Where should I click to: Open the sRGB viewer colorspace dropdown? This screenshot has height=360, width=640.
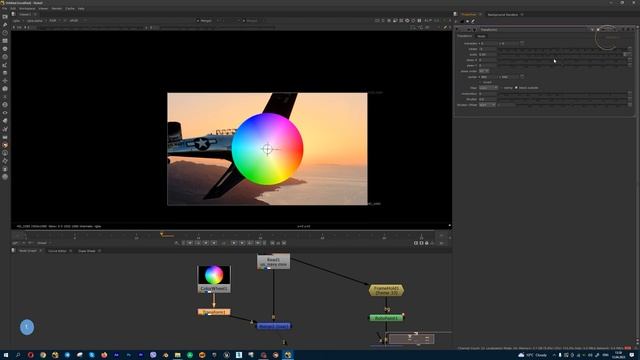click(x=78, y=20)
